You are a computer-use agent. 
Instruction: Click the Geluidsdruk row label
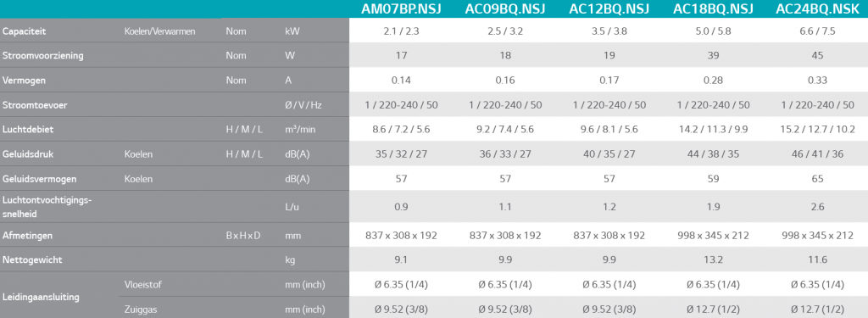pyautogui.click(x=28, y=154)
